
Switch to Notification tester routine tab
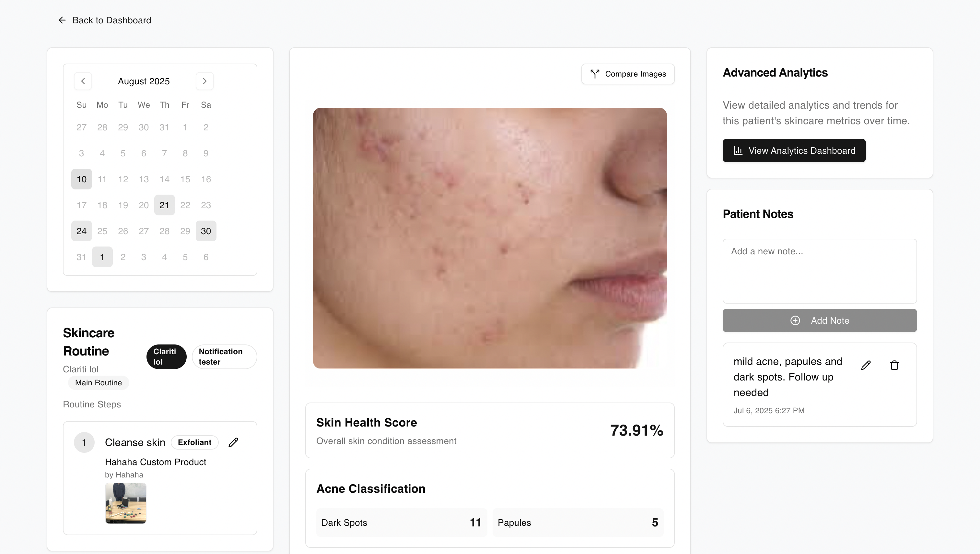pyautogui.click(x=224, y=357)
